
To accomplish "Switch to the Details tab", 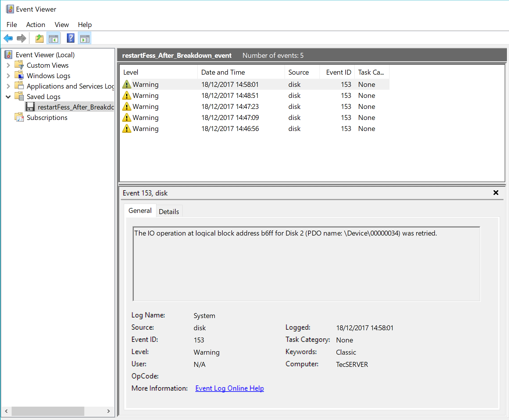I will 169,212.
